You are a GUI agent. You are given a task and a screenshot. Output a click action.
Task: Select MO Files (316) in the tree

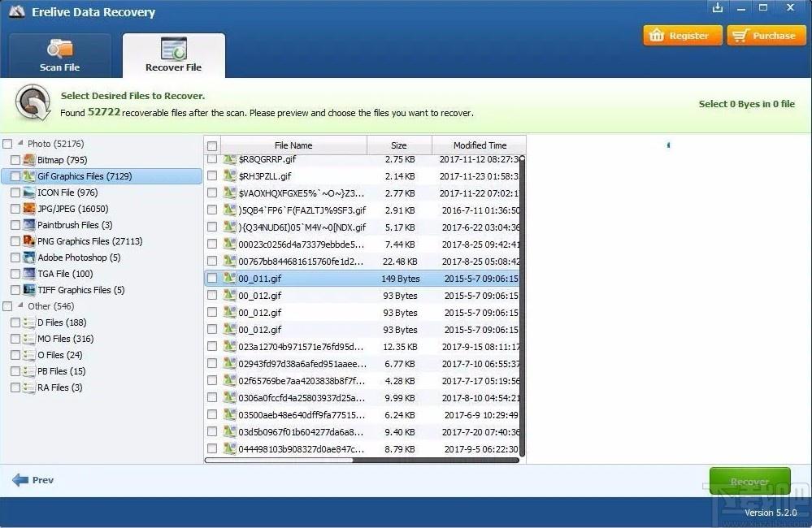65,339
